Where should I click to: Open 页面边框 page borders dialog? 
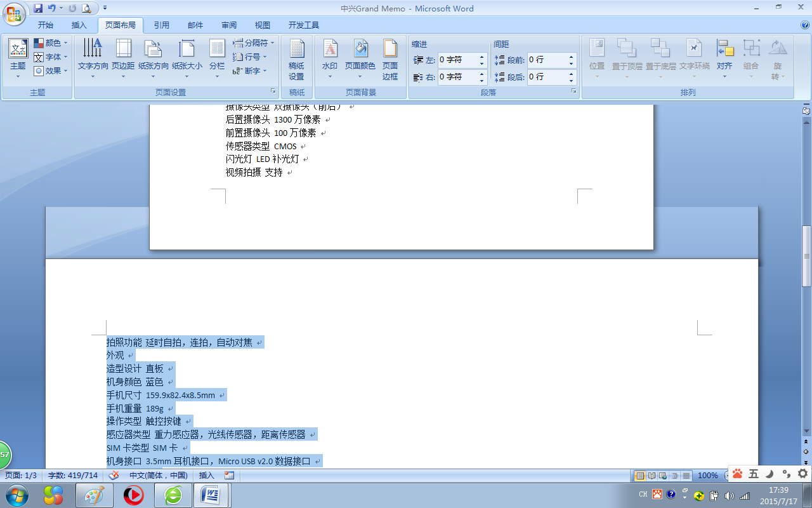click(x=390, y=58)
